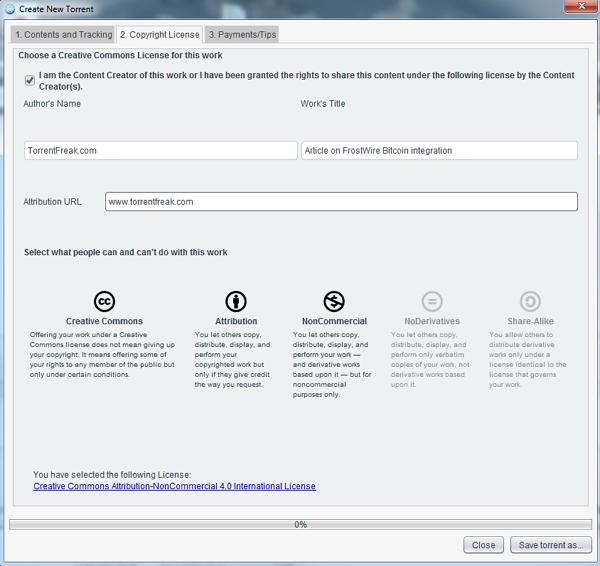The width and height of the screenshot is (600, 566).
Task: Click the Share-Alike heading label
Action: pyautogui.click(x=530, y=321)
